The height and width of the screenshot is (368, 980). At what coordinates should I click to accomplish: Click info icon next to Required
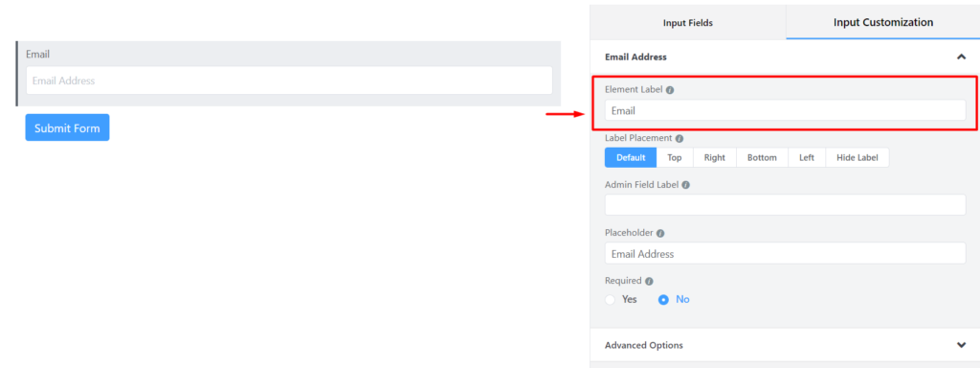pyautogui.click(x=650, y=281)
